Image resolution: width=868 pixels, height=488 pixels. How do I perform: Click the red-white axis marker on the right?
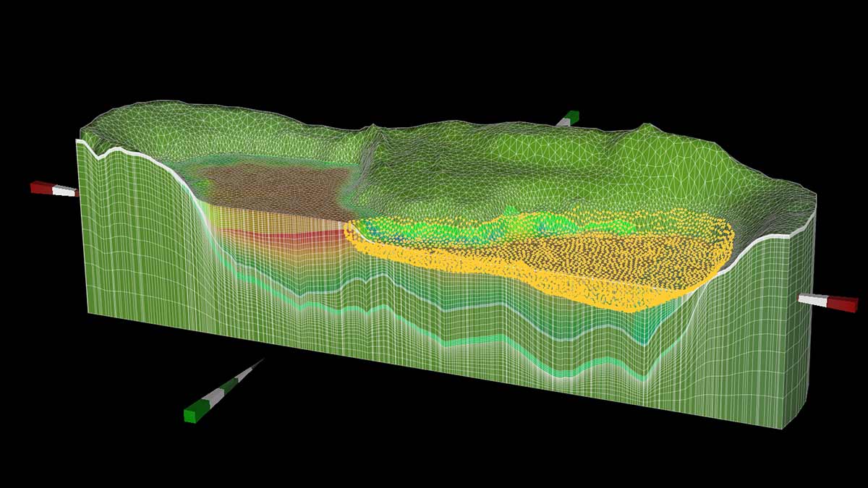828,302
